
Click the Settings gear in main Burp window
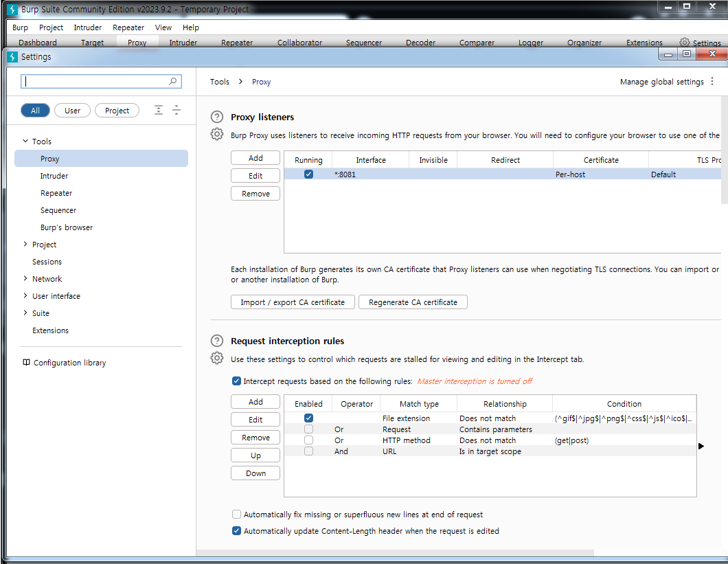tap(684, 43)
